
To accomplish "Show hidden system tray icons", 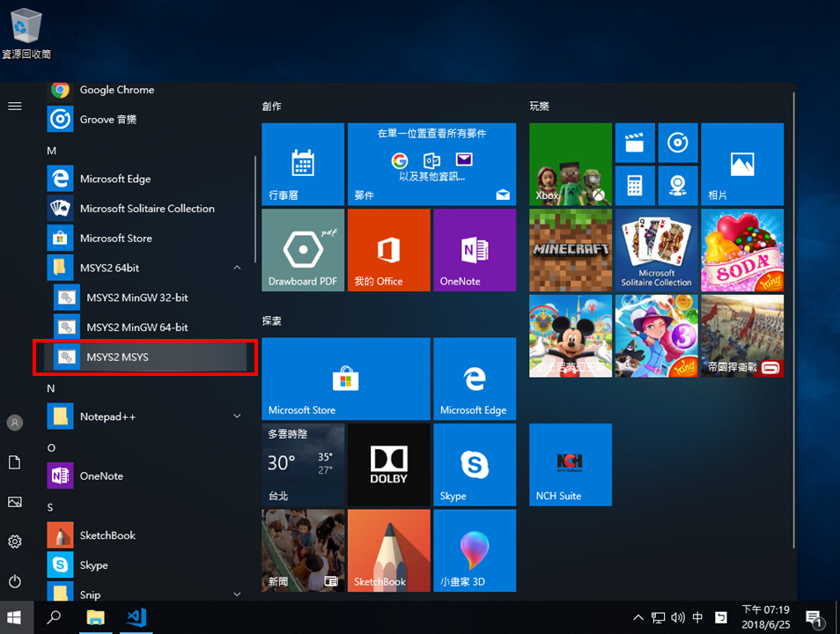I will coord(639,617).
